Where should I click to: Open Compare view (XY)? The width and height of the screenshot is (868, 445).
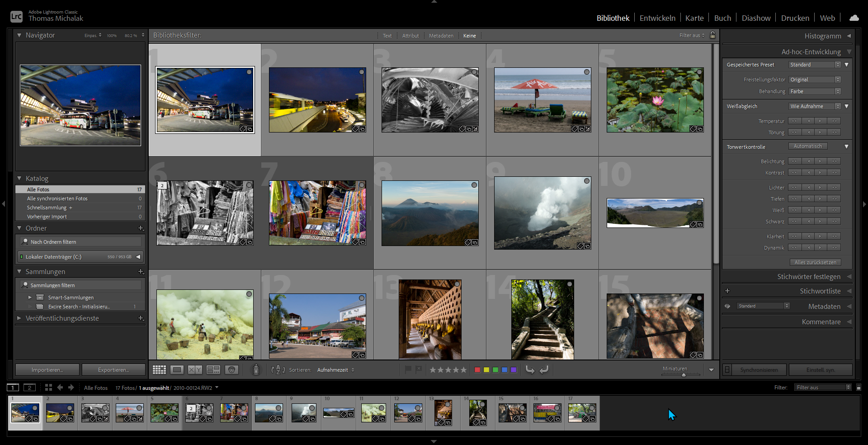195,370
